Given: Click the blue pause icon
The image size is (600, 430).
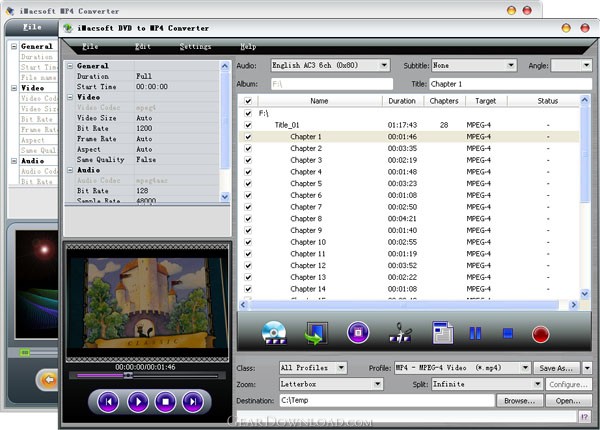Looking at the screenshot, I should pos(475,333).
